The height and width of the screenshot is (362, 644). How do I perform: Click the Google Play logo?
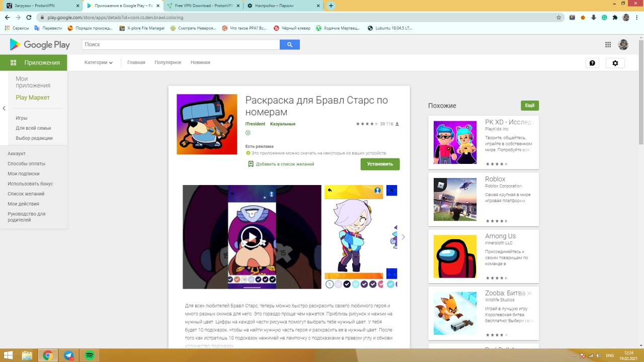[40, 45]
